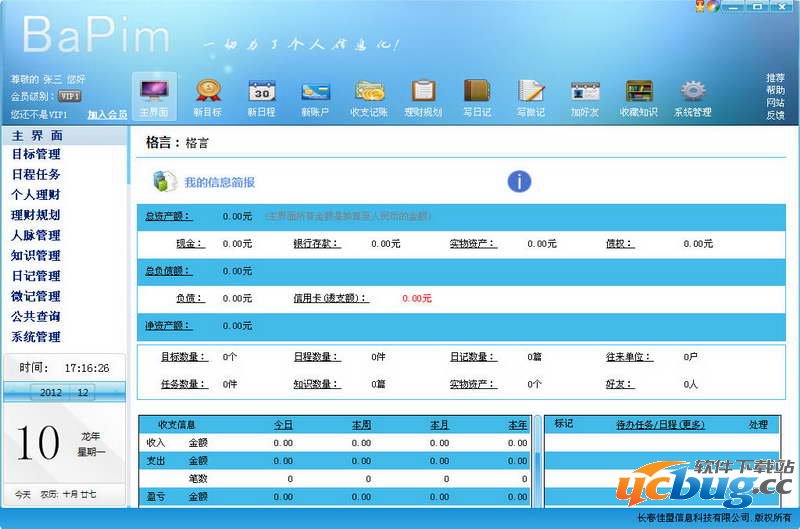Screen dimensions: 800x529
Task: Click the 本年 column header
Action: [518, 425]
